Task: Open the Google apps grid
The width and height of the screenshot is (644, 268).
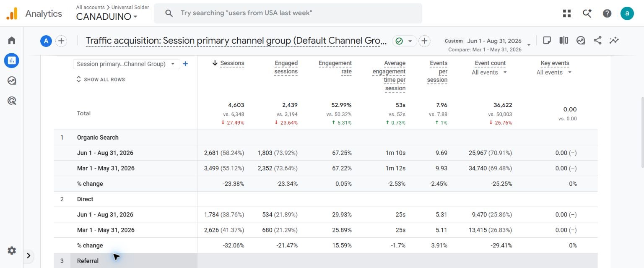Action: pos(567,13)
